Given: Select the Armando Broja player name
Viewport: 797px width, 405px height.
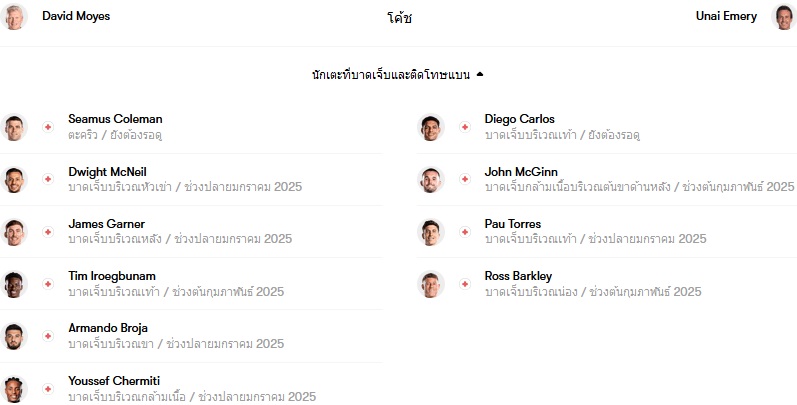Looking at the screenshot, I should click(x=108, y=328).
